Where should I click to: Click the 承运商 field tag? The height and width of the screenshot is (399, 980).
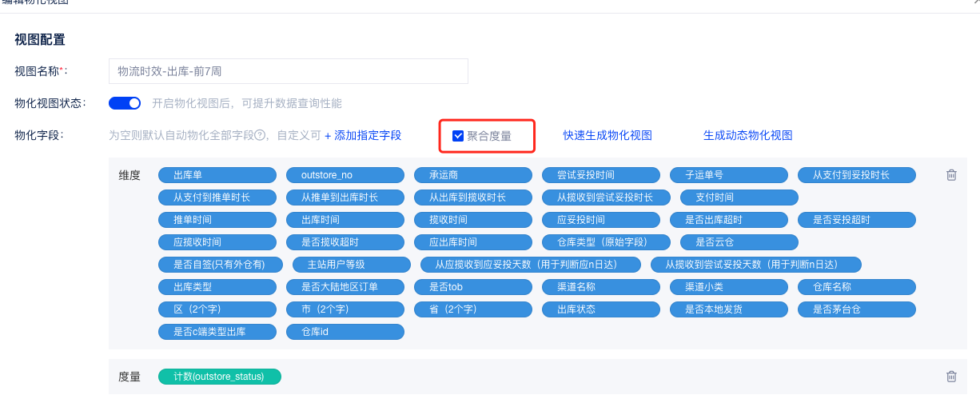tap(473, 175)
